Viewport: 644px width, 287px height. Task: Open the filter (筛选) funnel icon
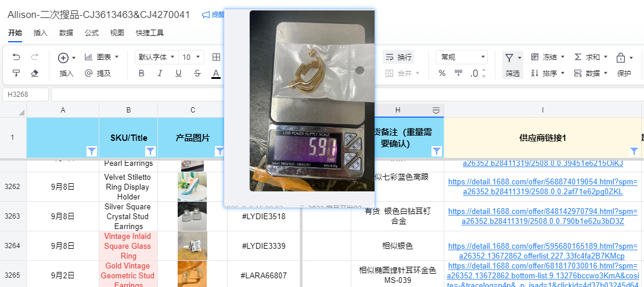[509, 57]
